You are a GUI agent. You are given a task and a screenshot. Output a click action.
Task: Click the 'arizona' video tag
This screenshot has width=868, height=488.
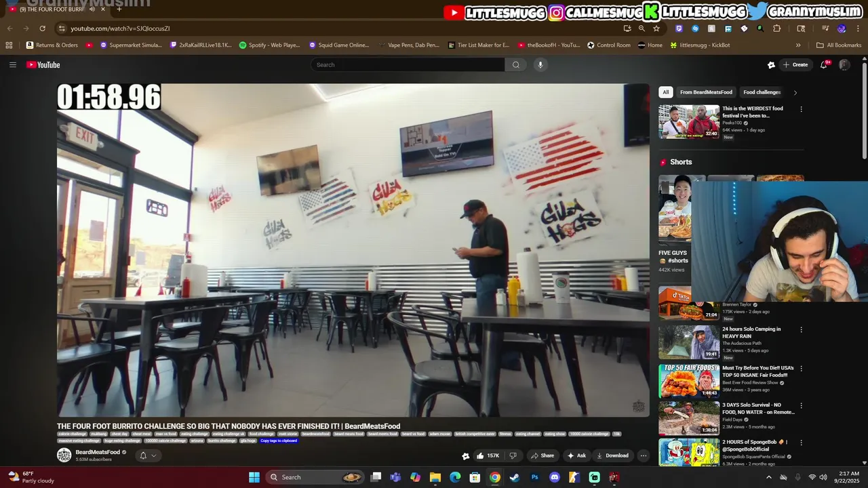(x=197, y=441)
